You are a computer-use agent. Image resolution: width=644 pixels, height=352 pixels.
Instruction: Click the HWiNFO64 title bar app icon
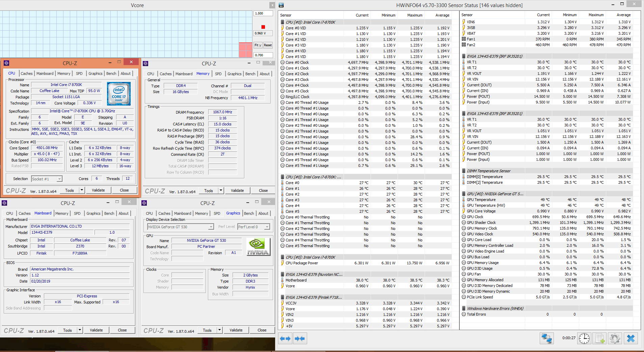click(x=281, y=5)
